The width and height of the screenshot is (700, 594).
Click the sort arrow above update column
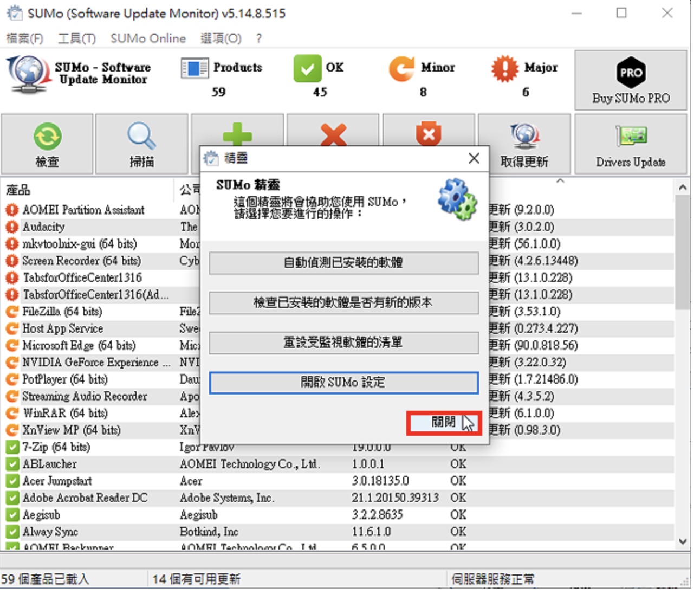point(560,181)
